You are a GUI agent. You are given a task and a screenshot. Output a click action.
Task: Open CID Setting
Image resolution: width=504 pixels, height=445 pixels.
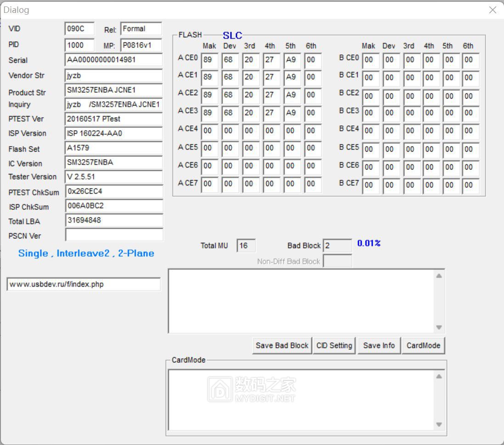pos(334,345)
